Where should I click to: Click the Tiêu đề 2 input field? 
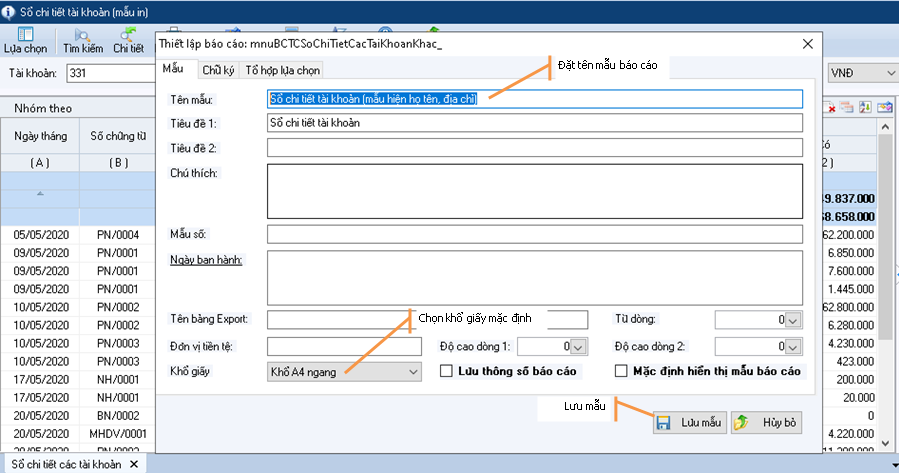535,148
